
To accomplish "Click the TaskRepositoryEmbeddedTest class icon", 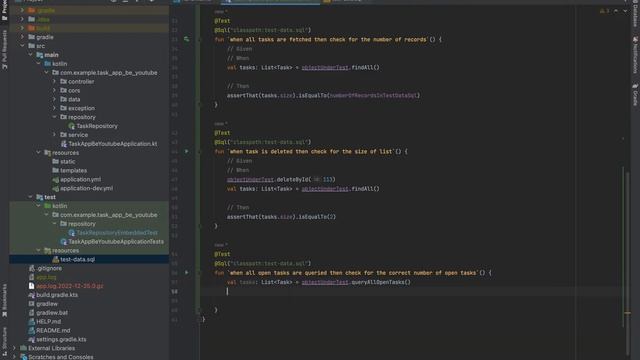I will click(71, 233).
